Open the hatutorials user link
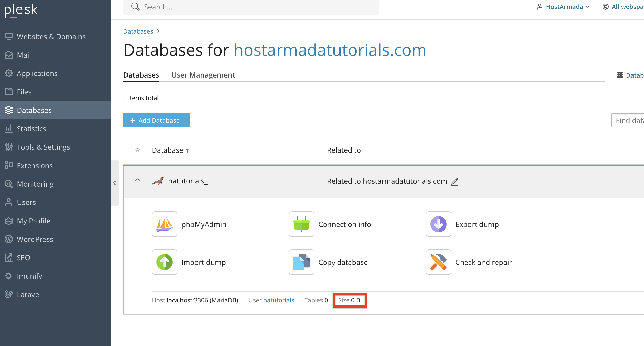The height and width of the screenshot is (346, 644). click(x=279, y=300)
